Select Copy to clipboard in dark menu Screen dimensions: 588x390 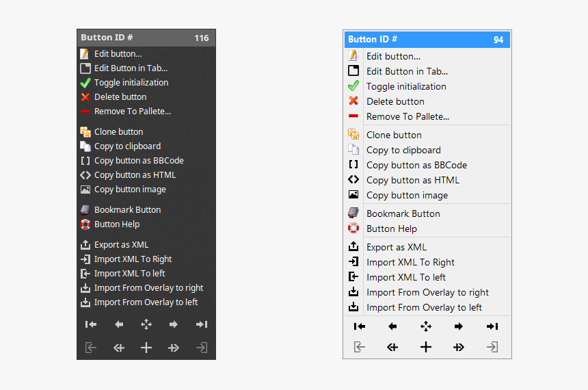pos(146,146)
